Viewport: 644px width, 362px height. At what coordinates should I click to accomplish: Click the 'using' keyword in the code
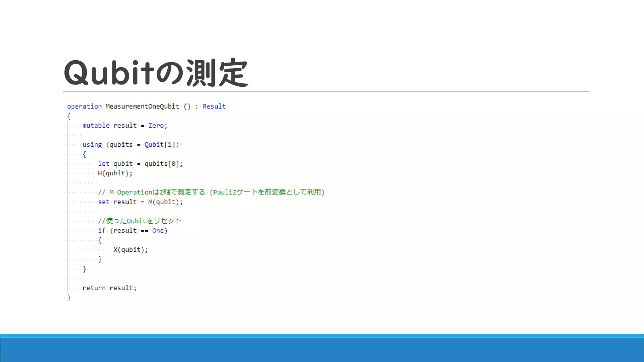pos(92,145)
